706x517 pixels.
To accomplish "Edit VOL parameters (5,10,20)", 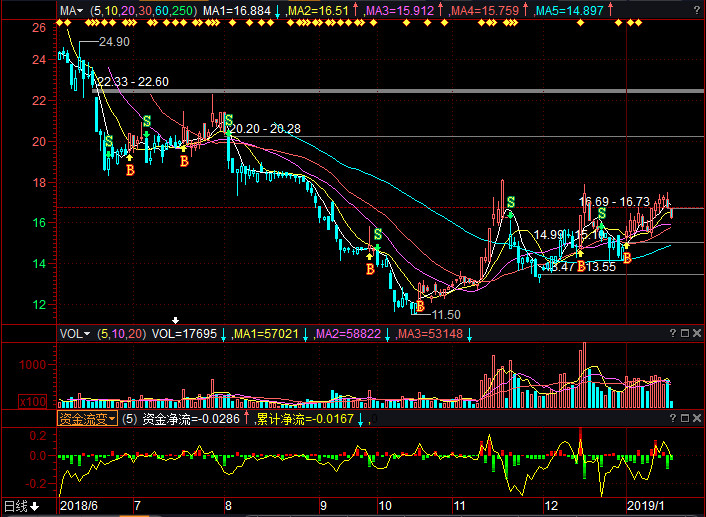I will (x=122, y=334).
